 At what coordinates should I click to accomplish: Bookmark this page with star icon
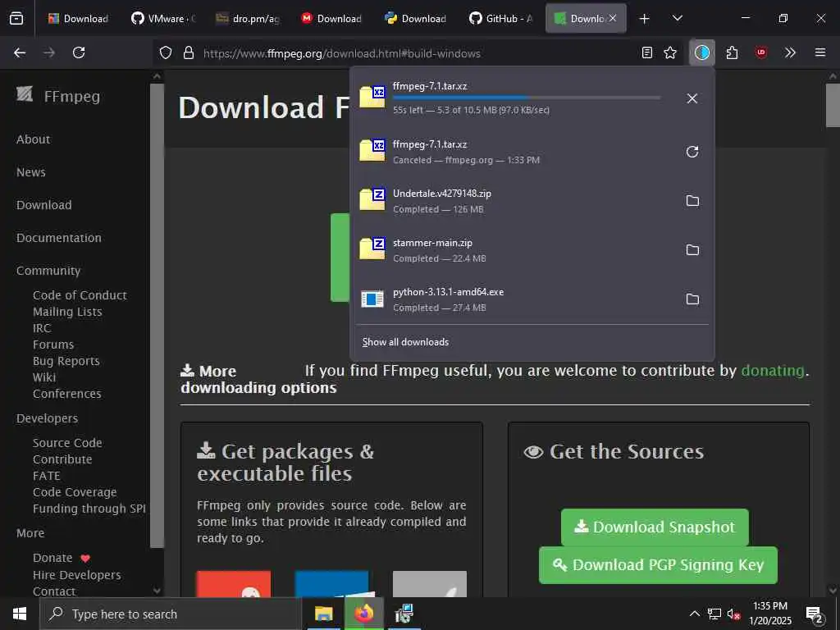[x=669, y=52]
